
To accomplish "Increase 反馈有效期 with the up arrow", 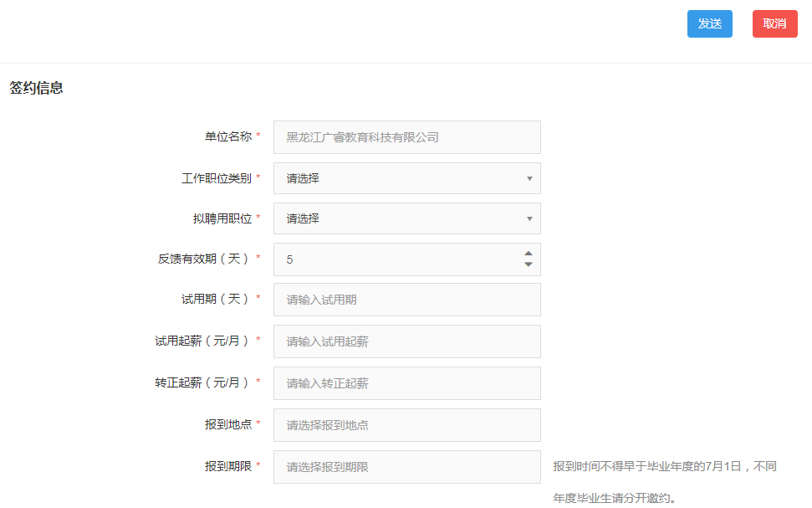I will click(528, 254).
